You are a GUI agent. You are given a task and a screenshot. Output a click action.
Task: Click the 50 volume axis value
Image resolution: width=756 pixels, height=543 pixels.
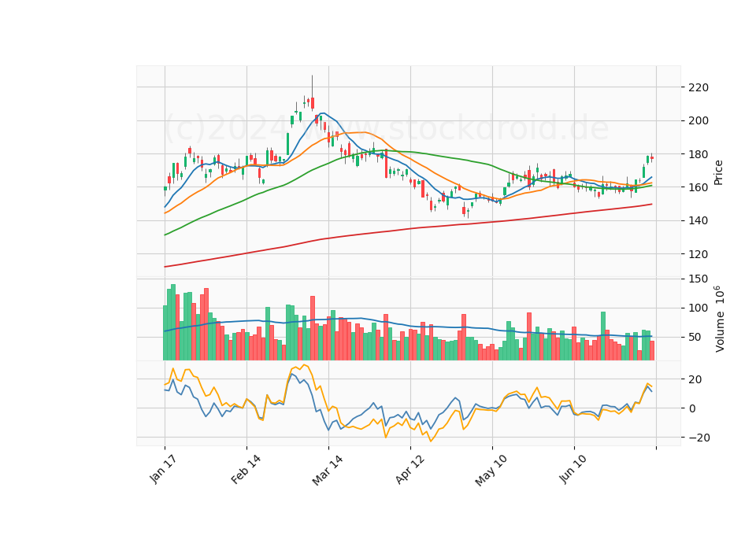695,338
